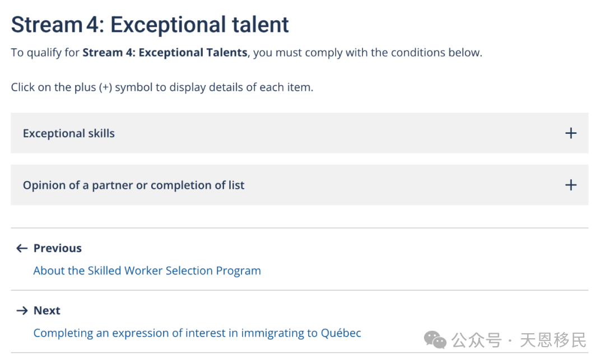Image resolution: width=605 pixels, height=364 pixels.
Task: Click the 公众号 watermark text
Action: [477, 340]
